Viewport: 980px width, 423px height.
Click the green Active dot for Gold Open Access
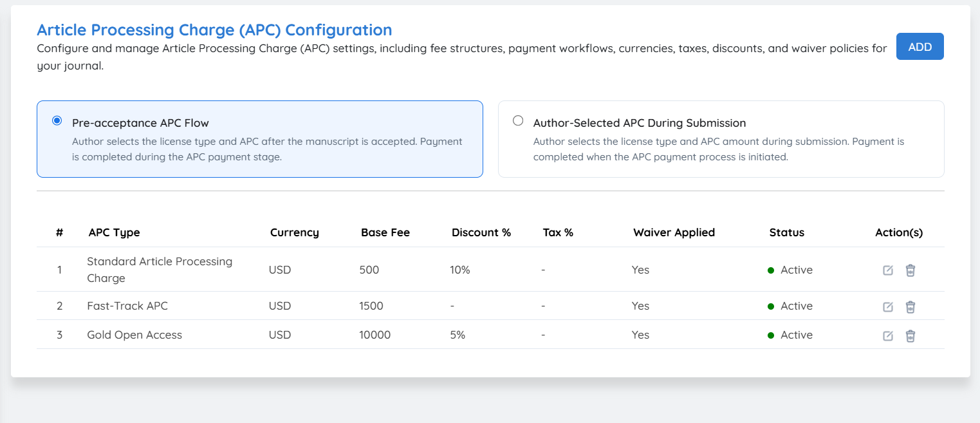[x=771, y=335]
